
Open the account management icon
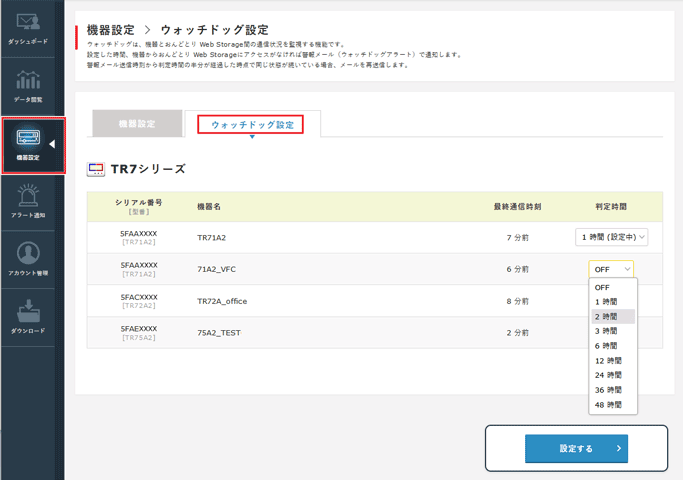coord(29,256)
